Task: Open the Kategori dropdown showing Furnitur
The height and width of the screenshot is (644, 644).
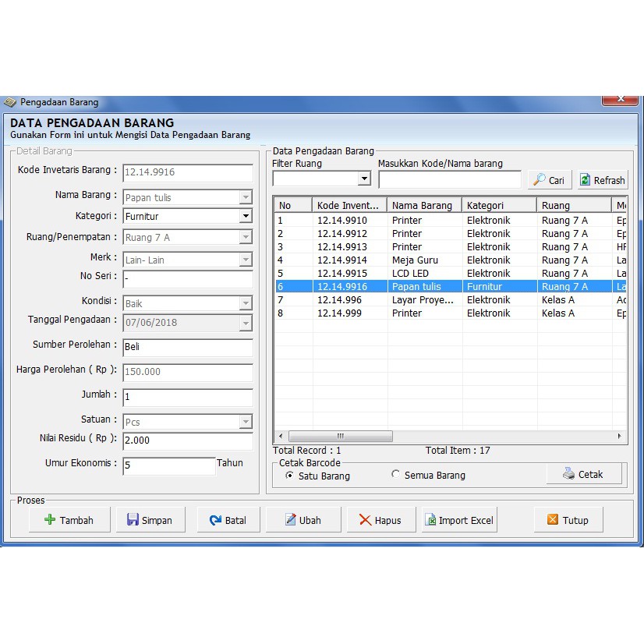Action: click(246, 216)
